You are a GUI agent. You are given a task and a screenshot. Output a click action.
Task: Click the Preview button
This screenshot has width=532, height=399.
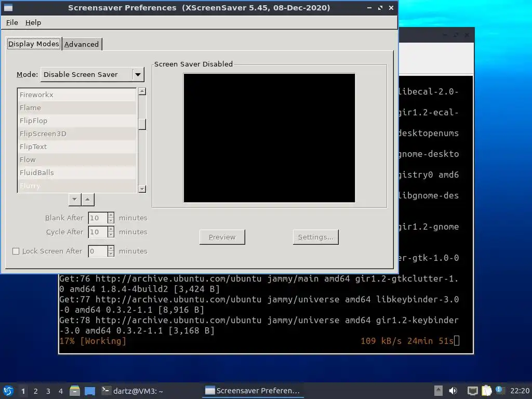[x=222, y=237]
